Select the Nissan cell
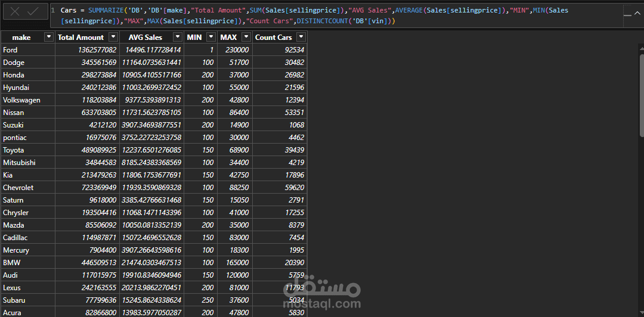The image size is (644, 317). [28, 113]
